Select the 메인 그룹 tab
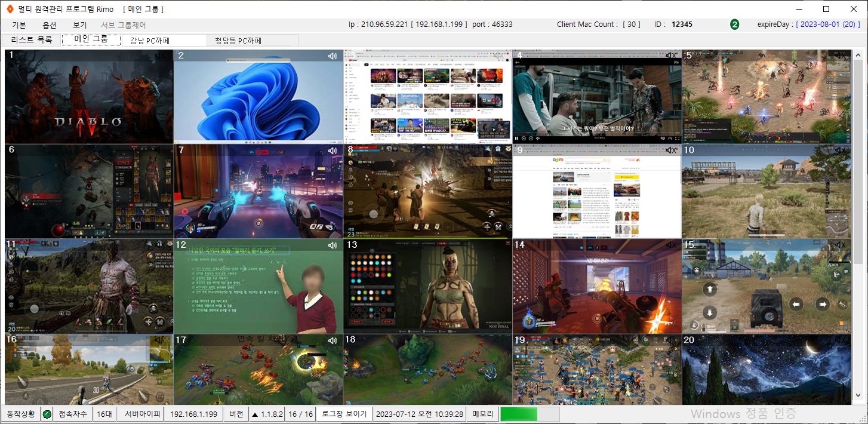868x424 pixels. tap(91, 39)
